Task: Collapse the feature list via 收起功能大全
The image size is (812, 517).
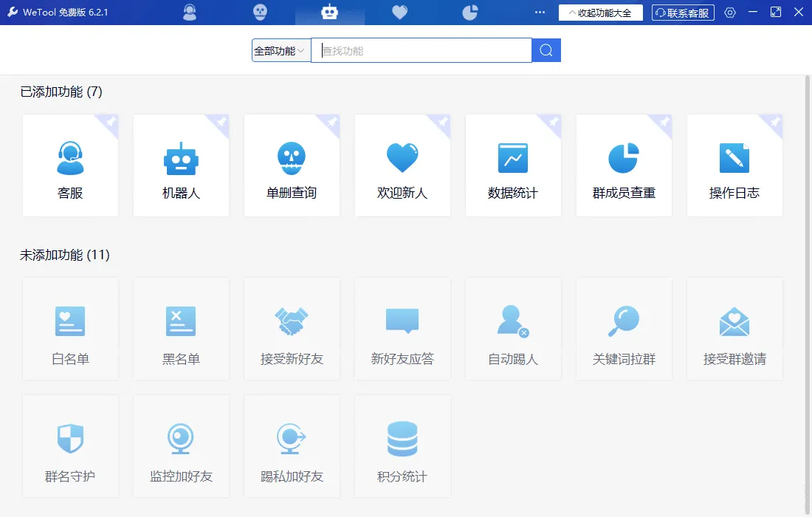Action: click(600, 12)
